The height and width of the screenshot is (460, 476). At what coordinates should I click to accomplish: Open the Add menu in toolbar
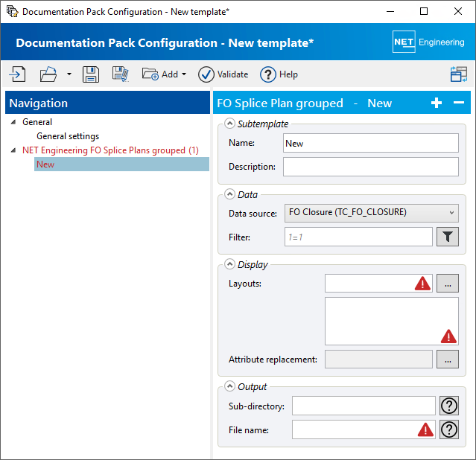pos(164,74)
